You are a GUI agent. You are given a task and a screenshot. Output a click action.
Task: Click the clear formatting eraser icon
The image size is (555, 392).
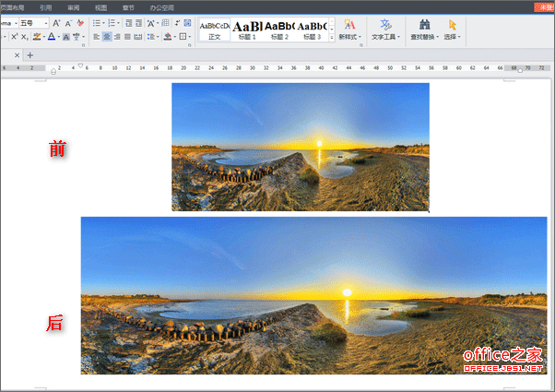[x=80, y=23]
